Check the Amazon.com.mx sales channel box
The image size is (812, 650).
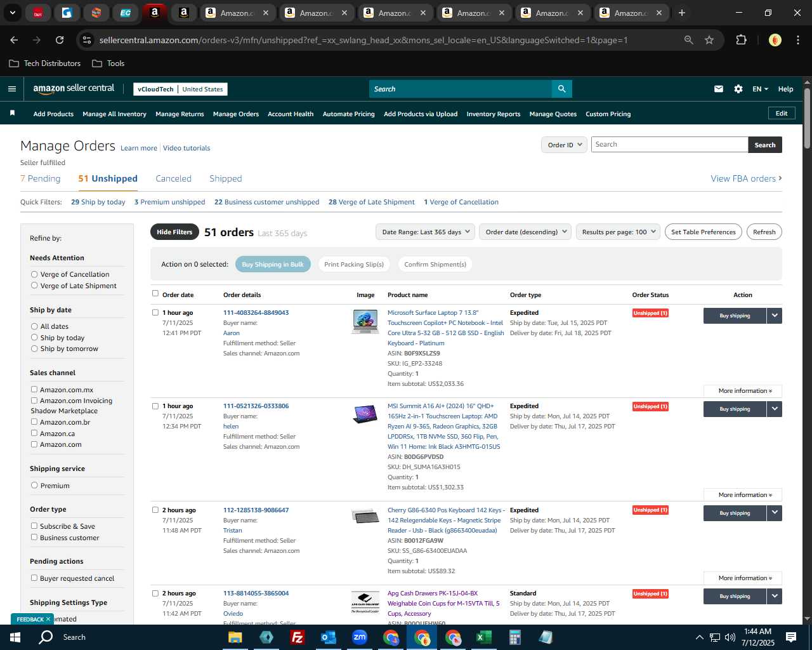pos(34,389)
